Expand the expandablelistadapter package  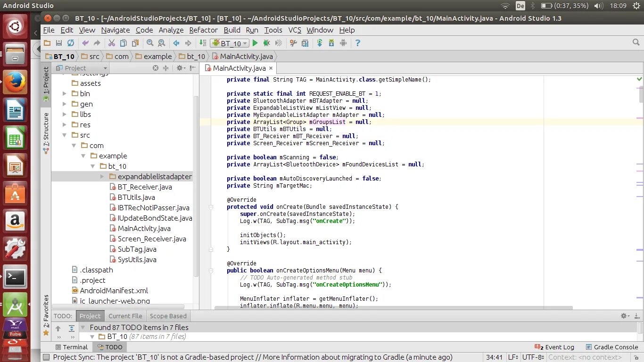pyautogui.click(x=102, y=176)
